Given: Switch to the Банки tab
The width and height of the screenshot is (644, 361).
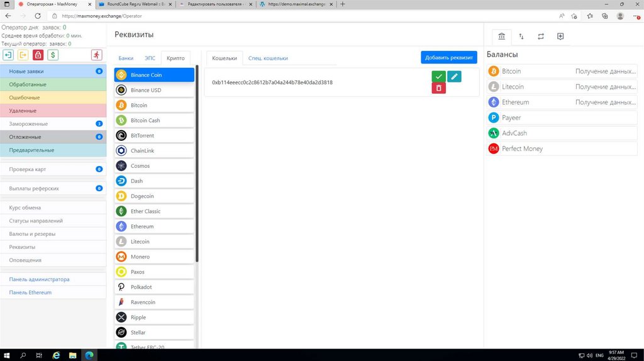Looking at the screenshot, I should coord(126,58).
